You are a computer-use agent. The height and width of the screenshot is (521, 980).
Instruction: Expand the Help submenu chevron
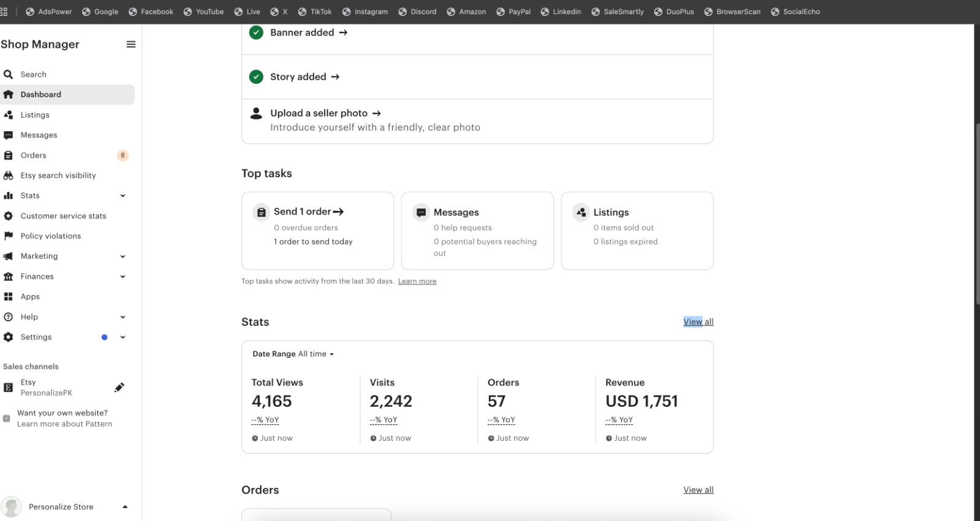click(123, 317)
